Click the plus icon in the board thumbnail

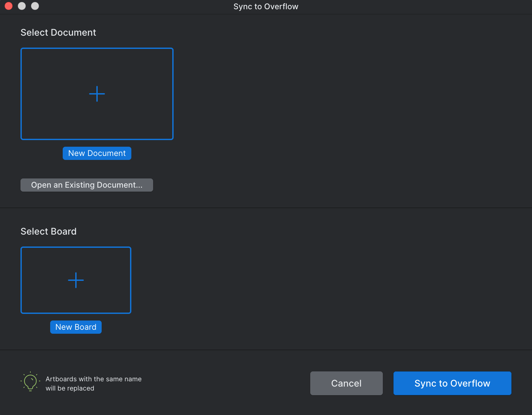click(x=76, y=280)
